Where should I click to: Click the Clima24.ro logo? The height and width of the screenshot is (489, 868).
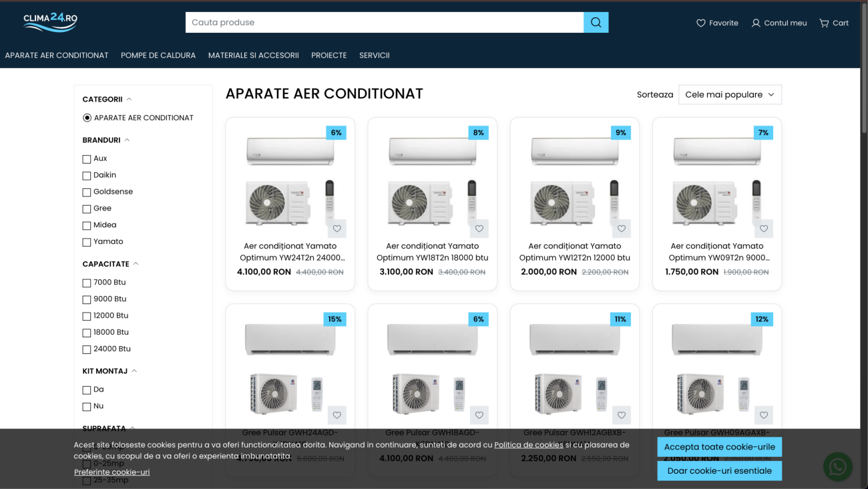coord(50,22)
